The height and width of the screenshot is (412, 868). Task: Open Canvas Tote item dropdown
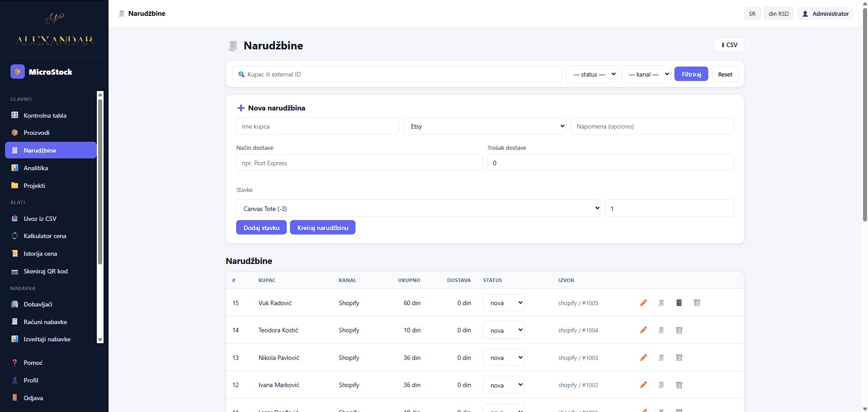418,208
